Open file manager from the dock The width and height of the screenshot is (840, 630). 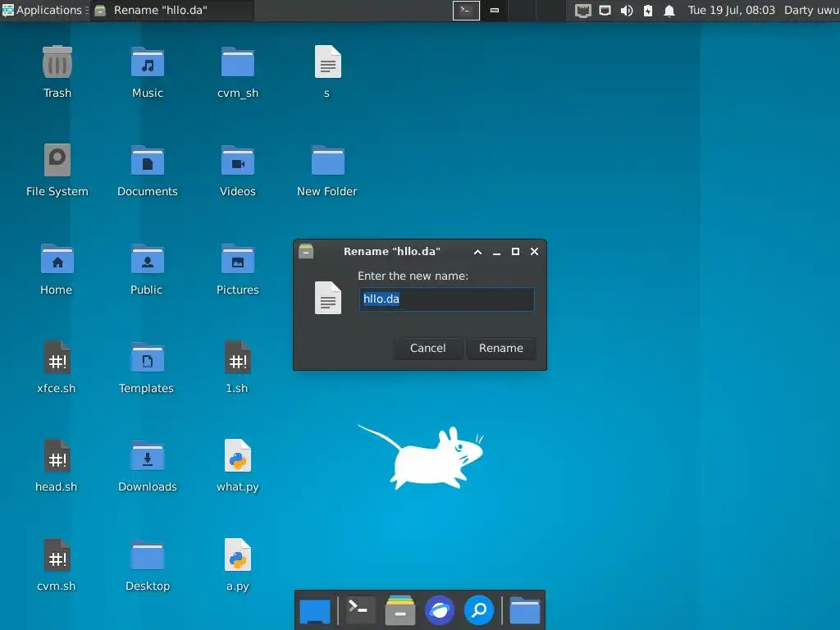(x=400, y=610)
